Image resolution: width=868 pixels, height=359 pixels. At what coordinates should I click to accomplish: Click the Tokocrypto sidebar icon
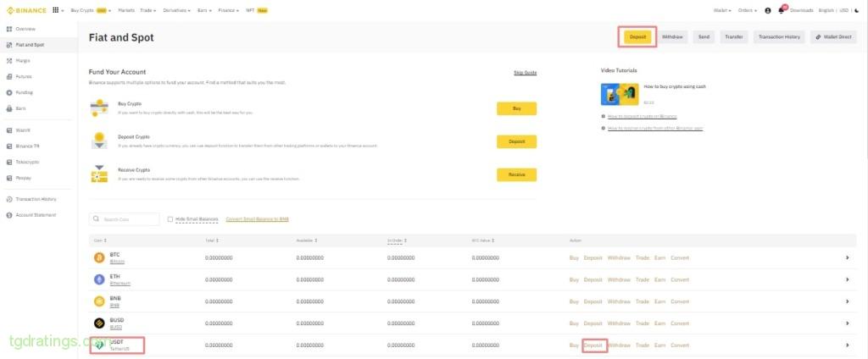[8, 162]
